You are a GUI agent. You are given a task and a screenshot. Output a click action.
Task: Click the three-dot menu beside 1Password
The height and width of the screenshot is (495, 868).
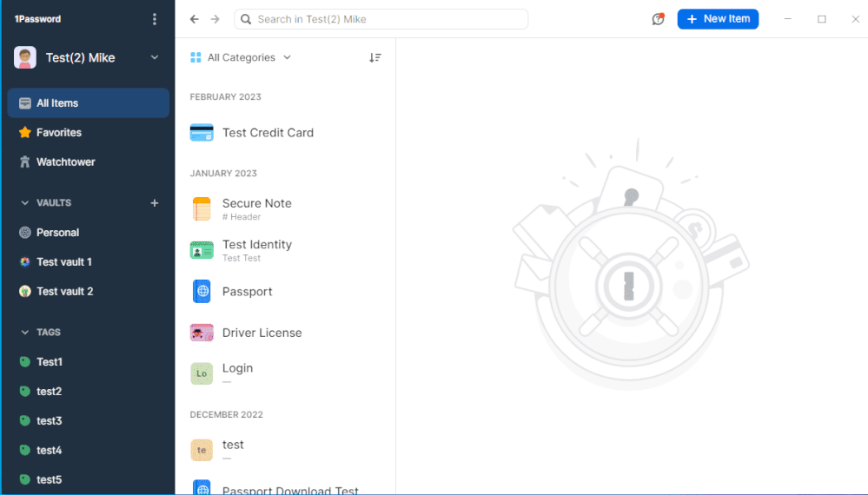[155, 19]
